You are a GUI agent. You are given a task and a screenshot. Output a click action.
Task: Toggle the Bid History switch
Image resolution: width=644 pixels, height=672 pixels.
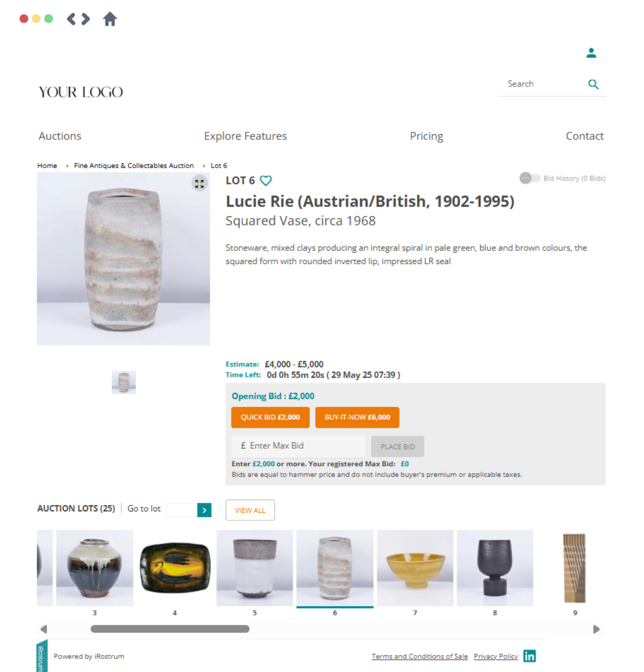point(530,178)
